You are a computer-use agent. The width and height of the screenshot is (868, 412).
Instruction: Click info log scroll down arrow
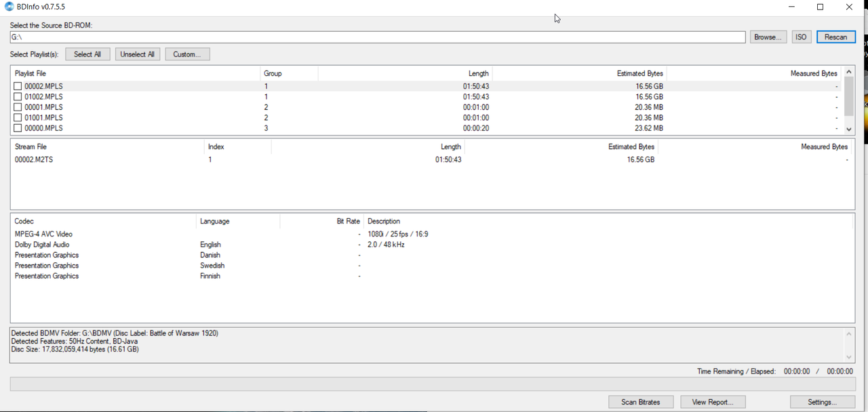[x=849, y=357]
